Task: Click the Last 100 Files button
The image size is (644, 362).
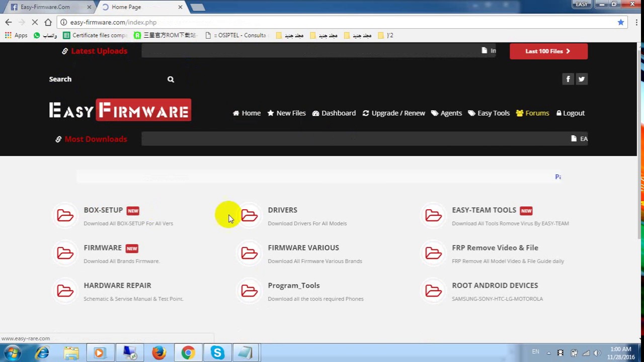Action: pyautogui.click(x=548, y=51)
